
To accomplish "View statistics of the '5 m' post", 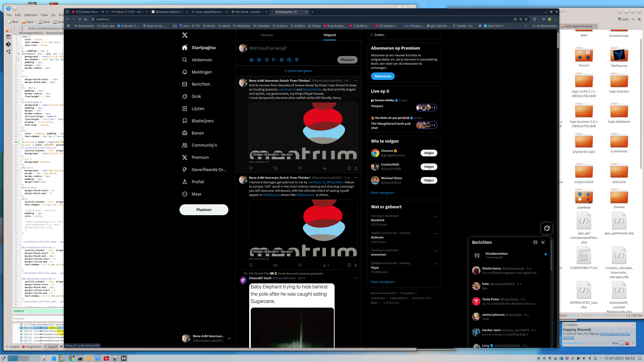I will pyautogui.click(x=326, y=265).
